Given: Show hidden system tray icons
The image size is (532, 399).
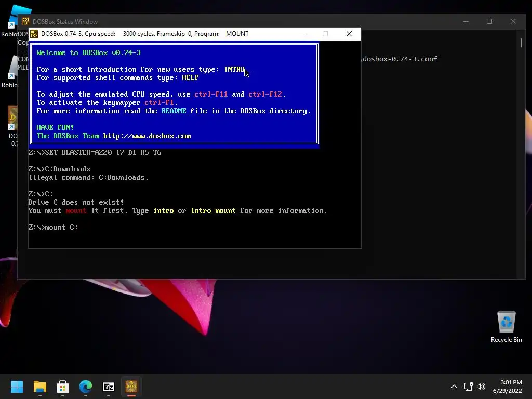Looking at the screenshot, I should [x=454, y=387].
